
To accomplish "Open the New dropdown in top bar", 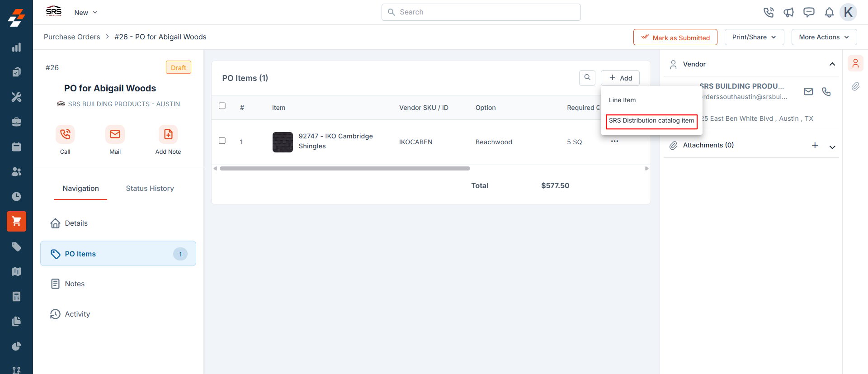I will [x=85, y=13].
